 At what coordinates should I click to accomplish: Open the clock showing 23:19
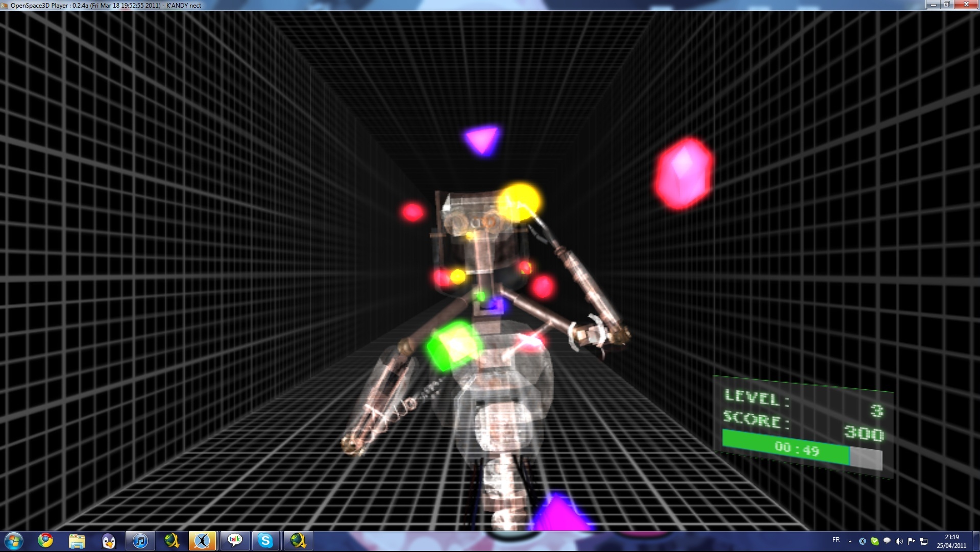point(951,541)
